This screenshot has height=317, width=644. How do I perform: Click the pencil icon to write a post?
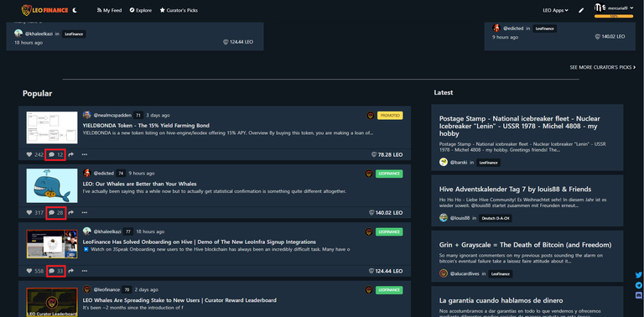[581, 10]
